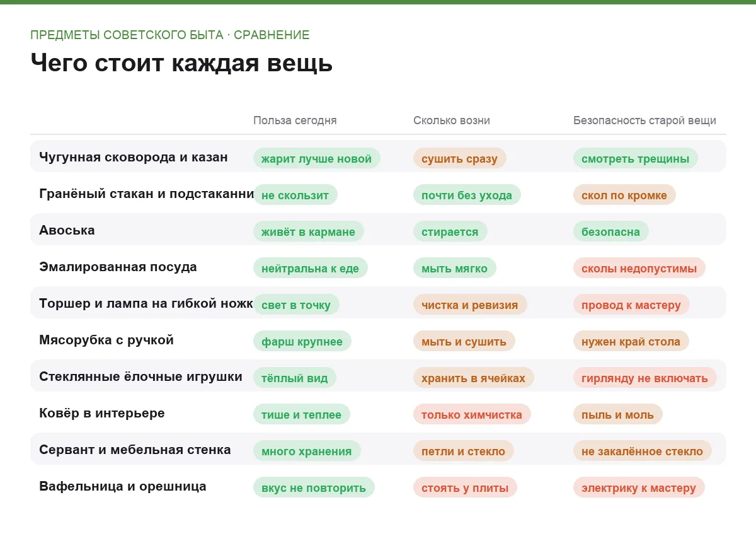
Task: Select the row label 'Ковёр в интерьере'
Action: tap(102, 413)
